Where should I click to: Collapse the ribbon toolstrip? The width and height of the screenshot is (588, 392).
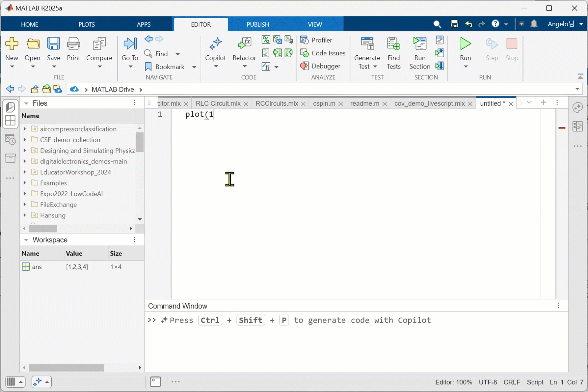(580, 77)
